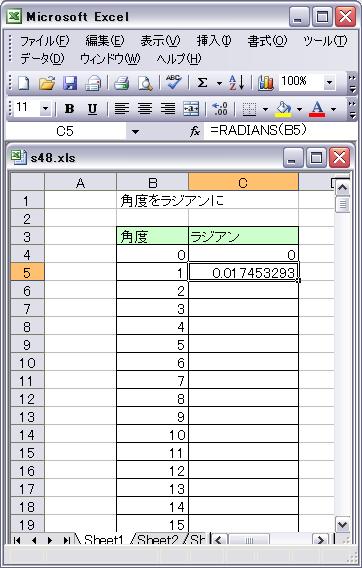Screen dimensions: 362x568
Task: Click the fx insert function button
Action: 195,131
